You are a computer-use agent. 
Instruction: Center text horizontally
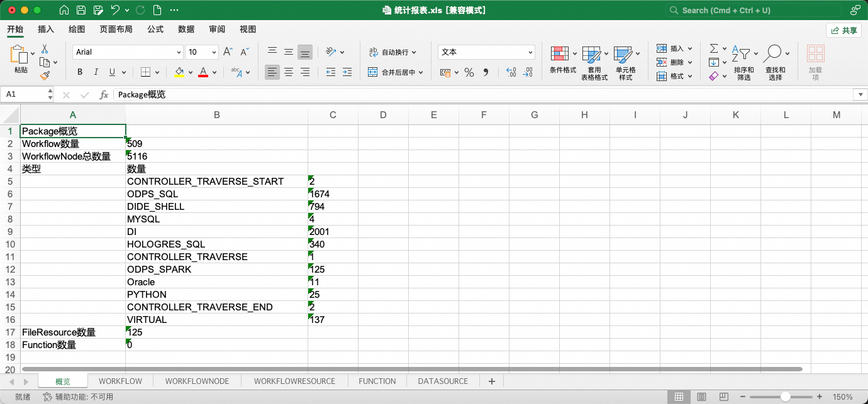point(289,72)
